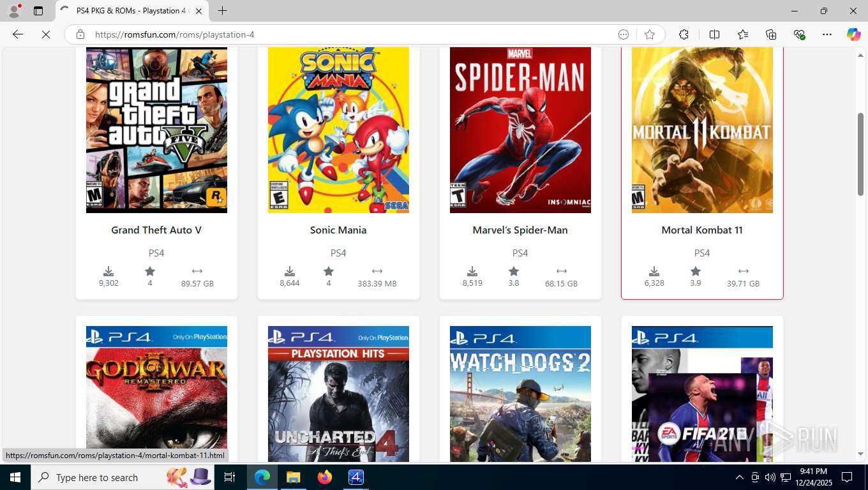
Task: Open the feedback smiley icon in address bar
Action: [624, 34]
